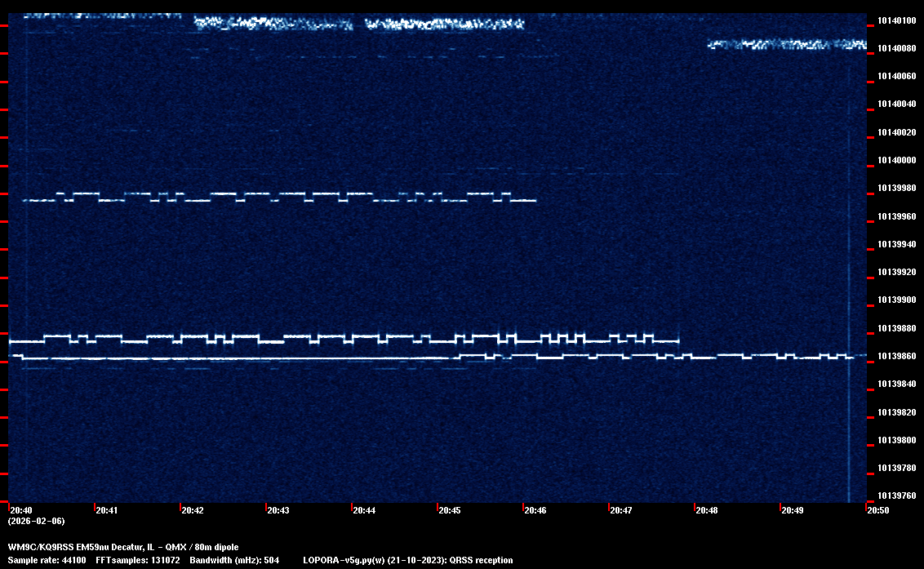Select the 10139760 frequency label
The width and height of the screenshot is (924, 569).
[895, 496]
